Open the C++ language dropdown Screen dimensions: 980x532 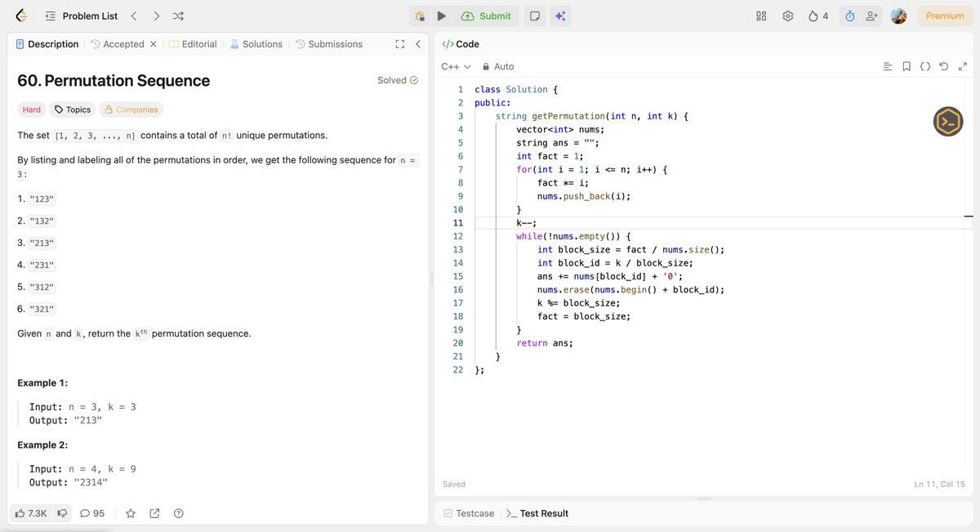pyautogui.click(x=456, y=66)
